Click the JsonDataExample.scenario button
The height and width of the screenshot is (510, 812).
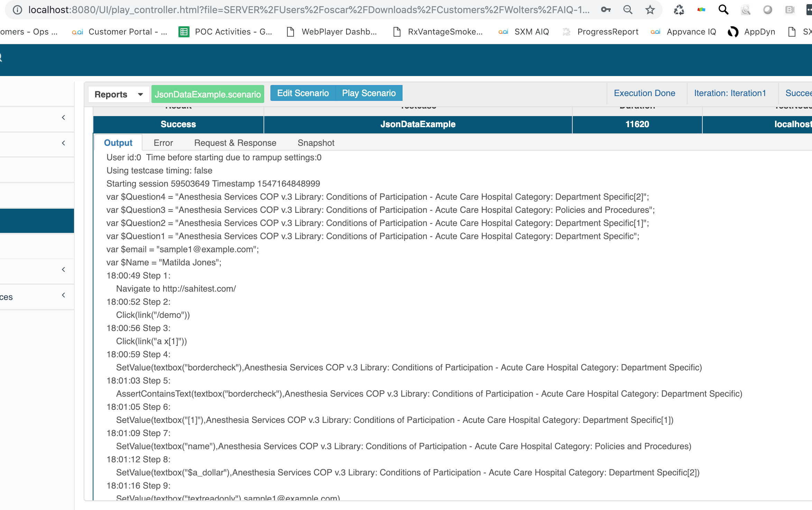coord(207,94)
